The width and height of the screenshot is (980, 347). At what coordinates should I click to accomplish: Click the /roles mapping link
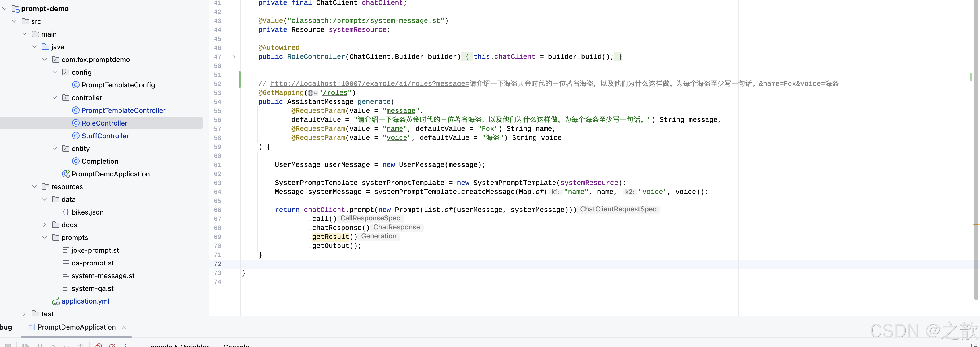tap(335, 93)
